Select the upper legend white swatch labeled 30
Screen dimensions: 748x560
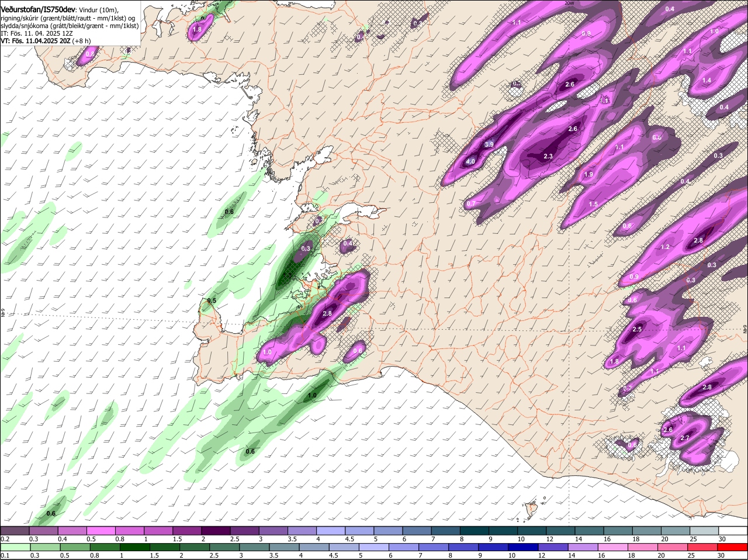pyautogui.click(x=733, y=530)
